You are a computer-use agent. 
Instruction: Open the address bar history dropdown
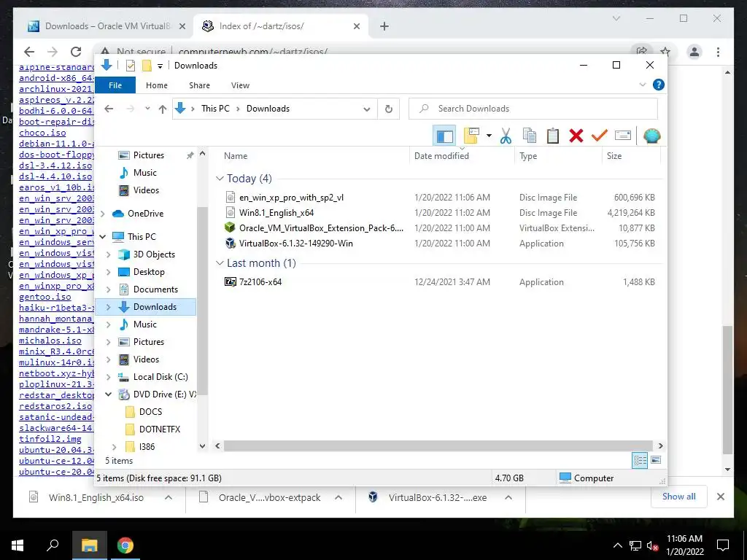pos(367,109)
